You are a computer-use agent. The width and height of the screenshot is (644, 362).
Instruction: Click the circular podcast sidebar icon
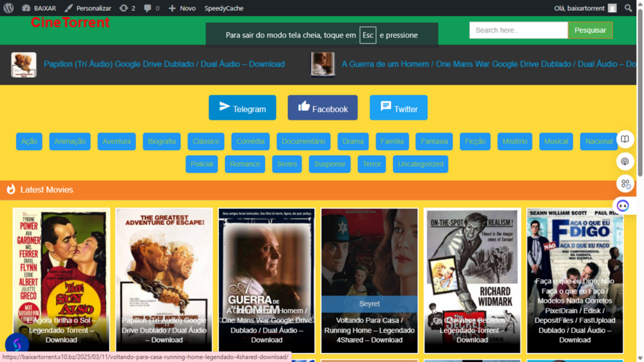point(625,162)
